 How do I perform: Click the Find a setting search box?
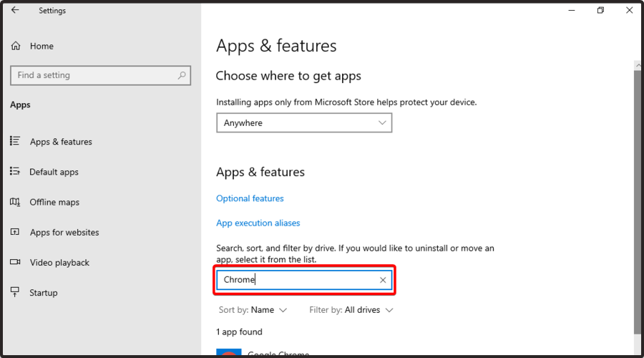pos(100,75)
